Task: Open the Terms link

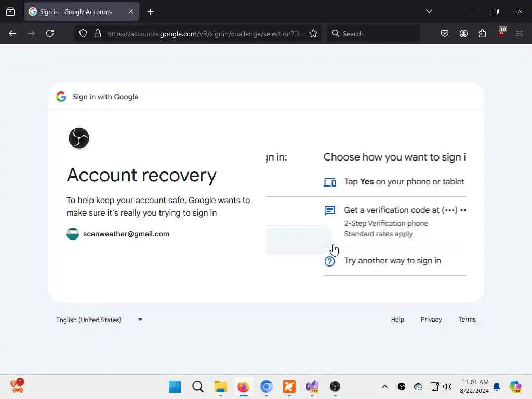Action: click(467, 320)
